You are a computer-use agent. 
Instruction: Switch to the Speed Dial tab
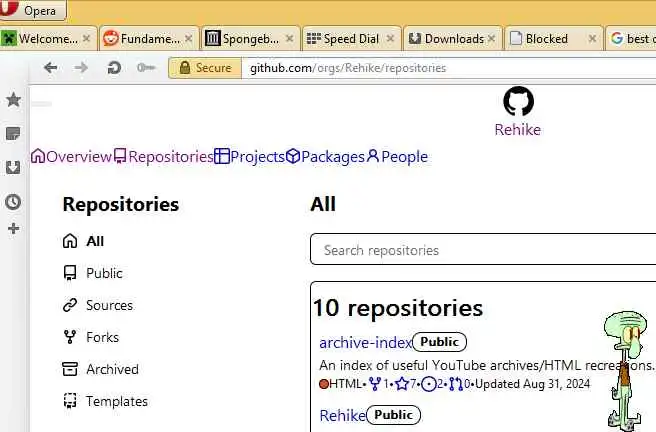coord(351,39)
